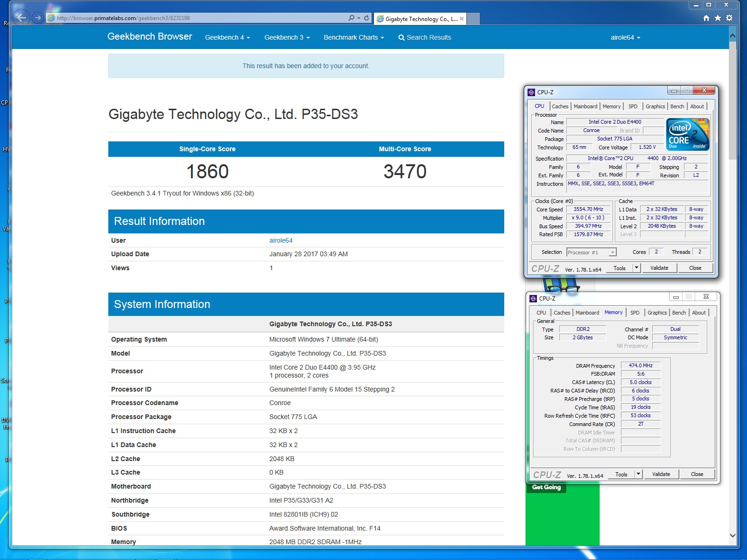This screenshot has height=560, width=747.
Task: Close the lower CPU-Z window with X
Action: (x=706, y=296)
